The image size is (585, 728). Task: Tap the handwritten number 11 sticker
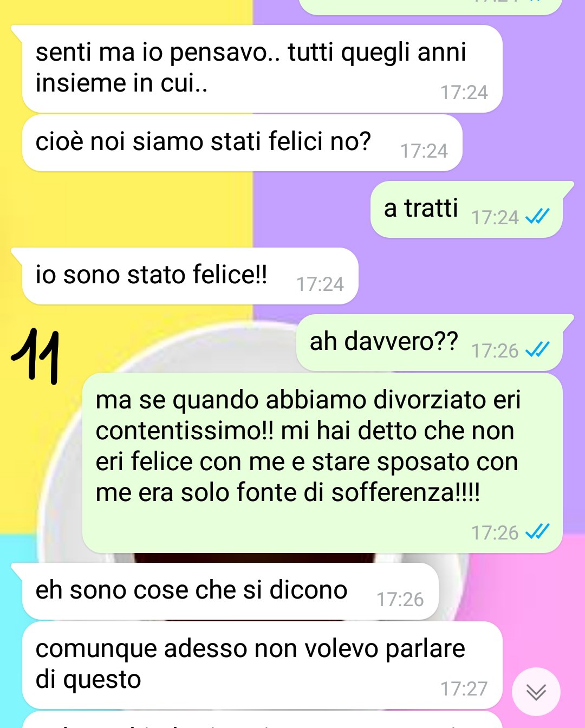coord(36,356)
